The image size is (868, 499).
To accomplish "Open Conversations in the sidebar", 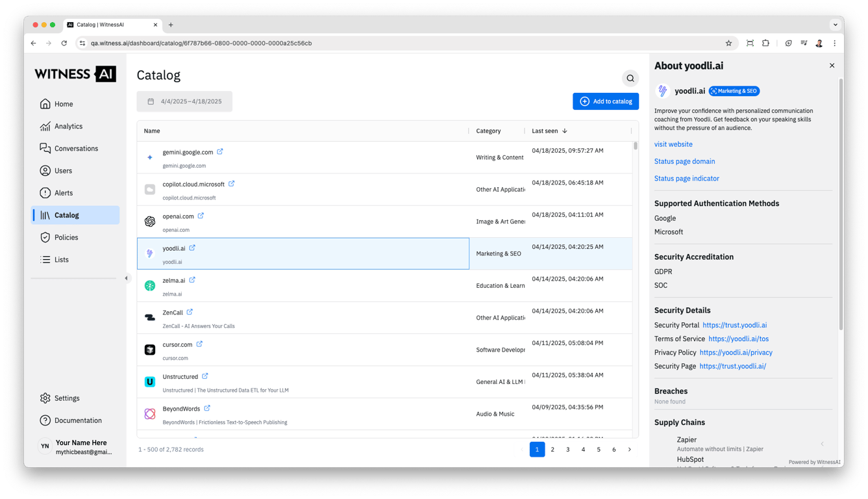I will (x=75, y=148).
